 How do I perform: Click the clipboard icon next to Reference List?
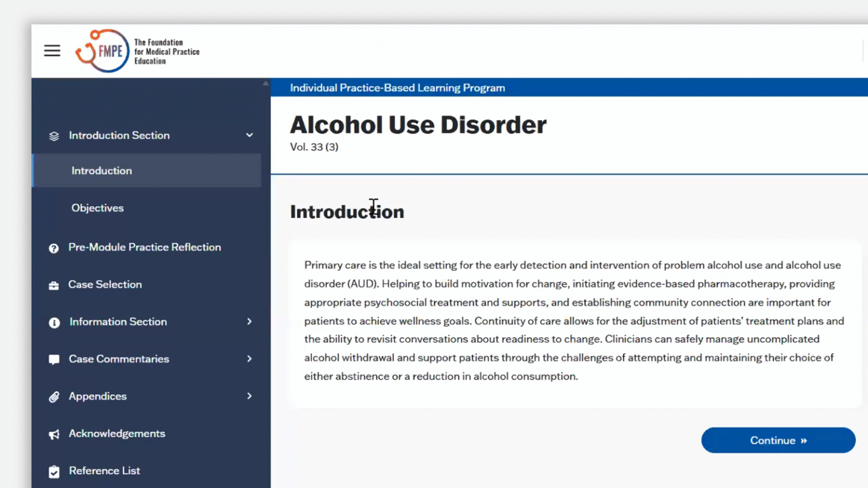click(54, 471)
